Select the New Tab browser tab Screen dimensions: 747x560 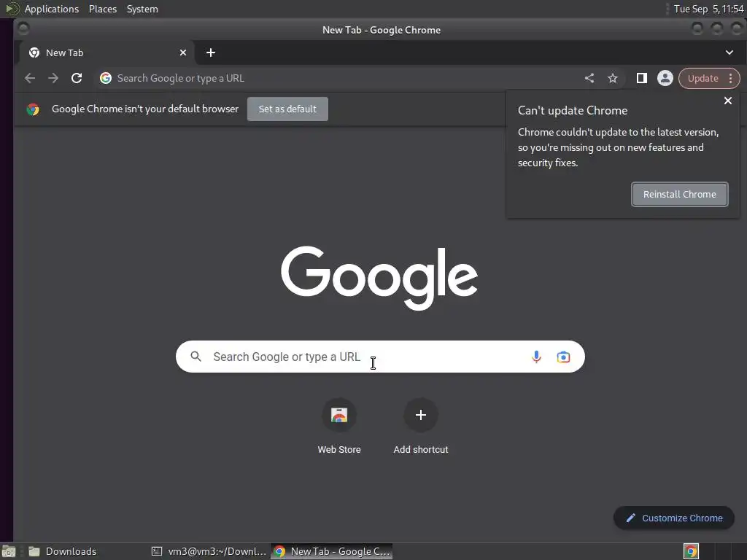click(x=107, y=52)
